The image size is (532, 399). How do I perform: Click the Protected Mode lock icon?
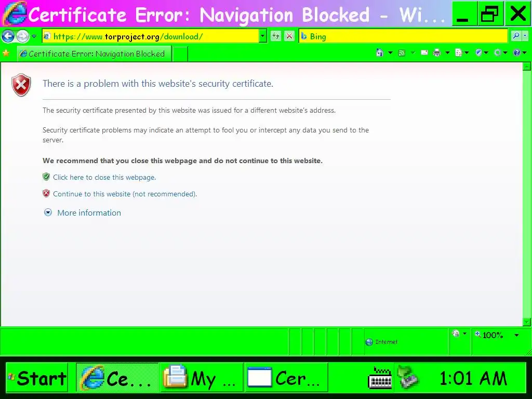[x=456, y=334]
